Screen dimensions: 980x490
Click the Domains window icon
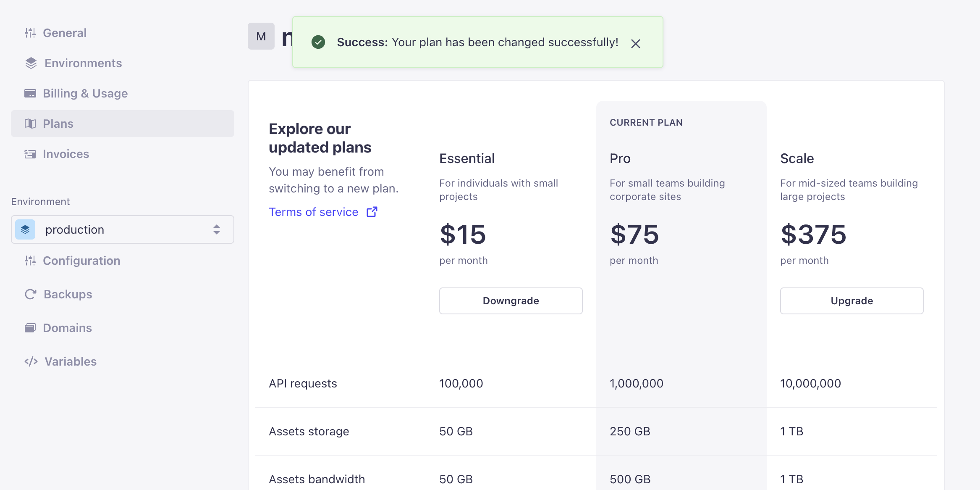click(x=30, y=328)
